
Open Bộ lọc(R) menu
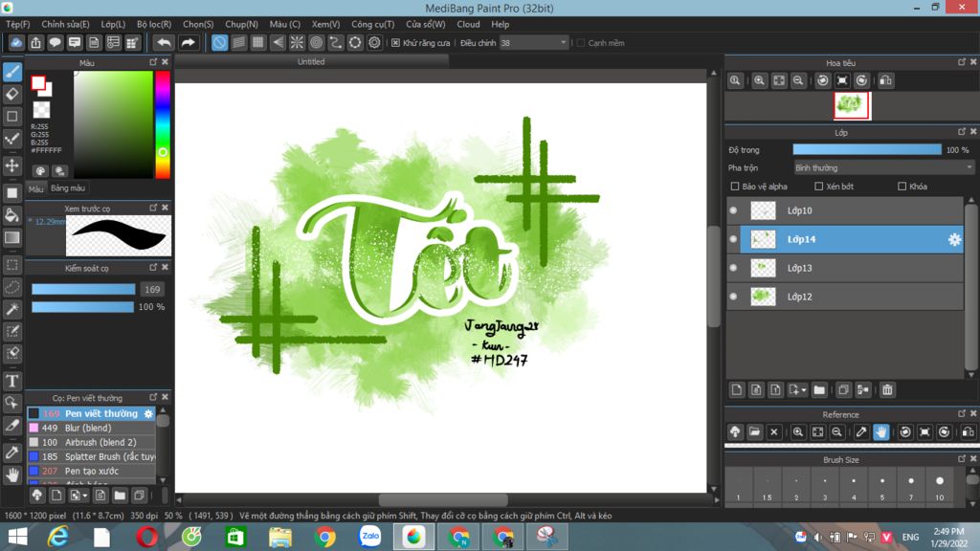[x=154, y=24]
